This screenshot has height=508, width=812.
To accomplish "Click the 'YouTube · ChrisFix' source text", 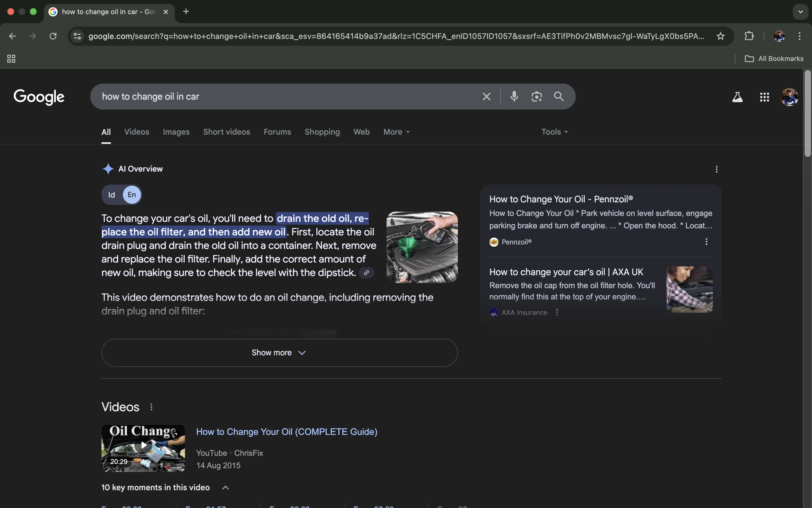I will pos(230,453).
